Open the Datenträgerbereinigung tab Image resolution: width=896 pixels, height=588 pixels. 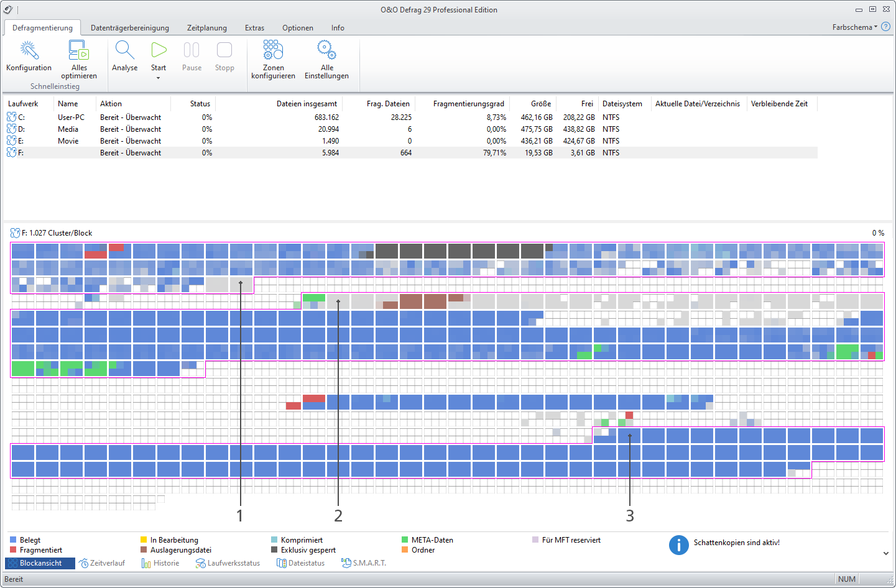[x=130, y=28]
